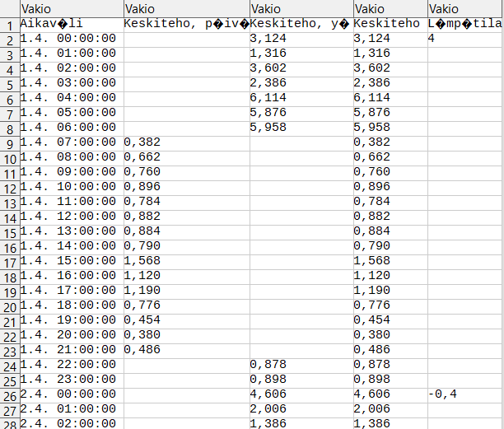This screenshot has width=504, height=429.
Task: Select the cell containing 1.4. 00:00:00
Action: 70,39
